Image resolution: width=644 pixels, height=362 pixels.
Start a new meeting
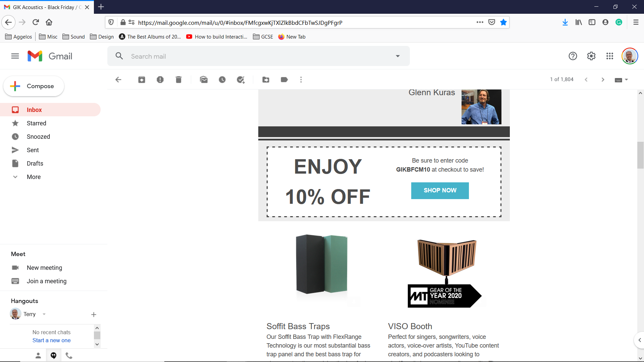click(44, 267)
